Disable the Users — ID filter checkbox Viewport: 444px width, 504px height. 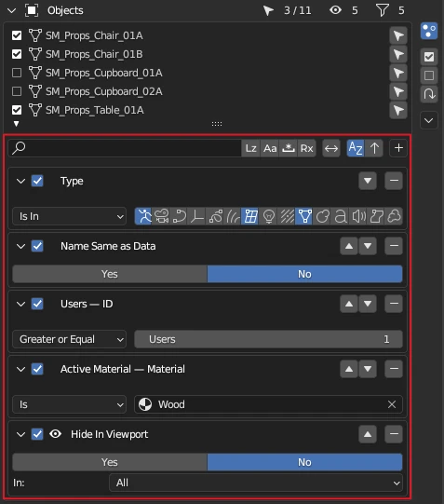[x=37, y=304]
